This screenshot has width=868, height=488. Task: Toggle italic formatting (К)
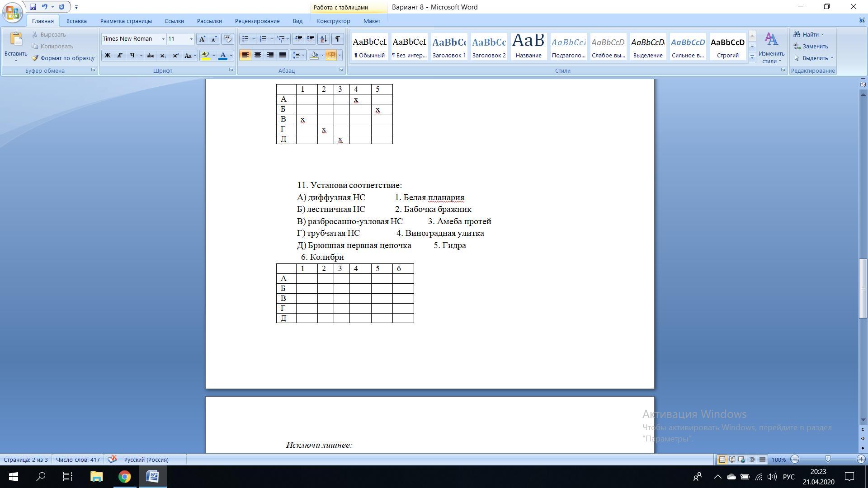[x=120, y=56]
